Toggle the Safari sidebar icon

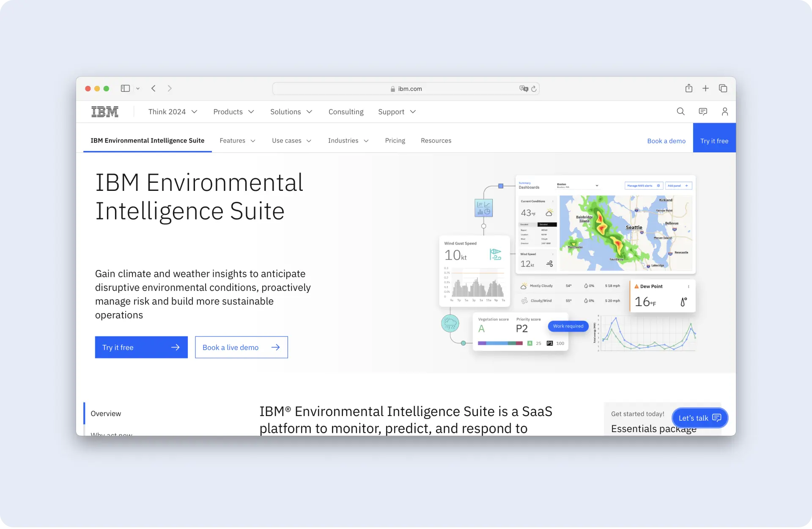click(x=125, y=88)
